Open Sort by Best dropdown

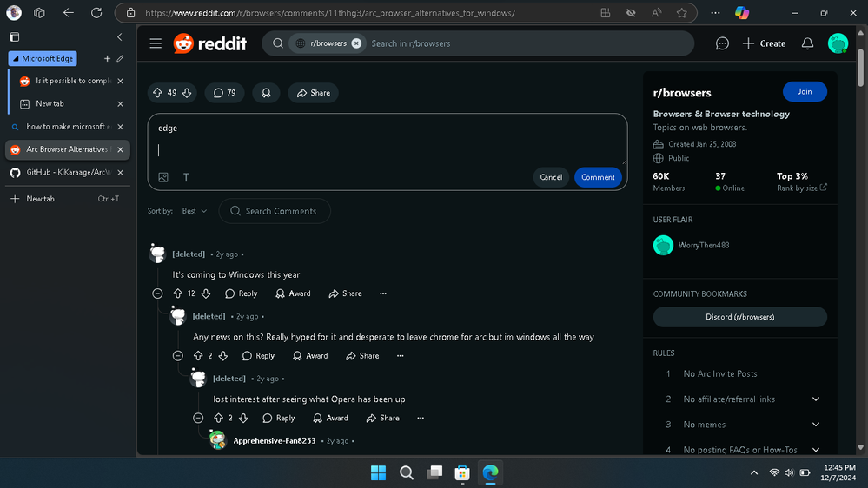[195, 211]
